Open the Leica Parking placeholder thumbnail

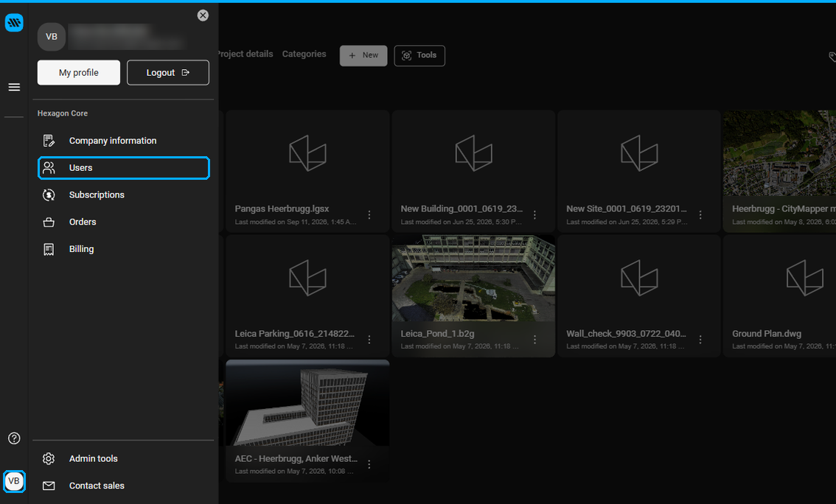point(307,278)
